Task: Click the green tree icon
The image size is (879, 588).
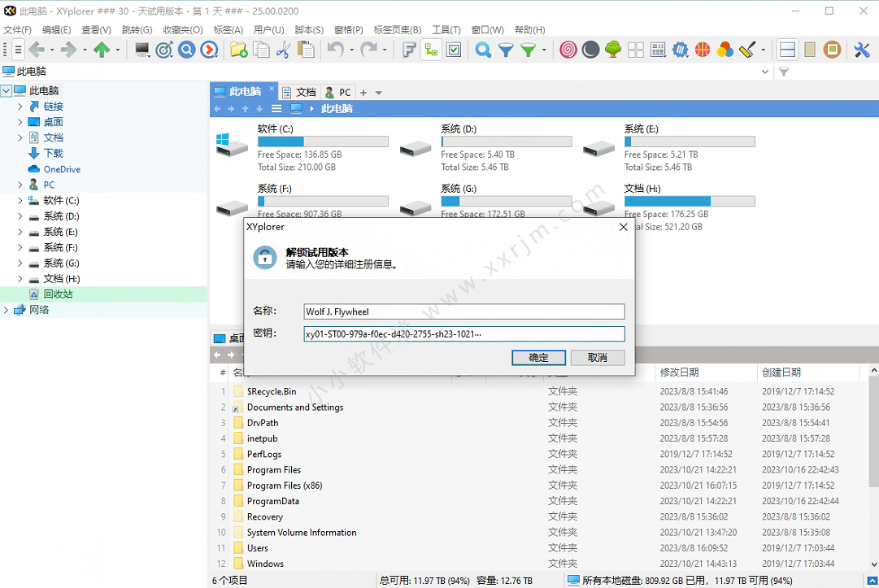Action: point(613,50)
